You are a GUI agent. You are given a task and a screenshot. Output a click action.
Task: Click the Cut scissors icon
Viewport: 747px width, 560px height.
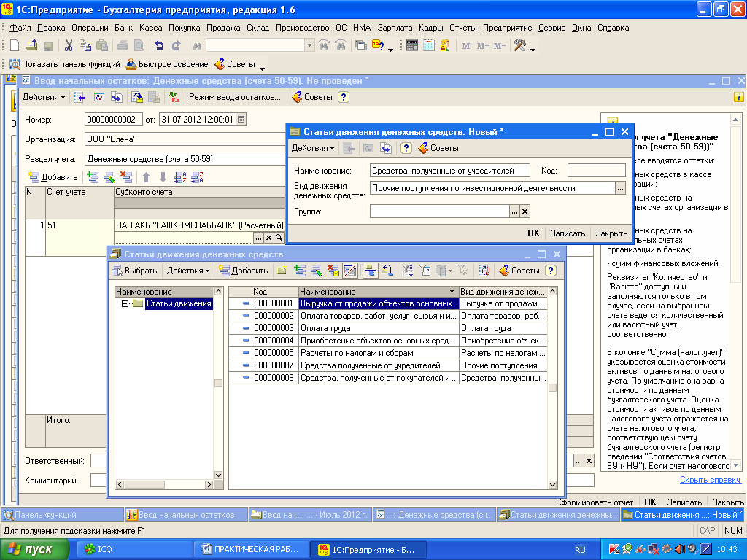coord(69,46)
